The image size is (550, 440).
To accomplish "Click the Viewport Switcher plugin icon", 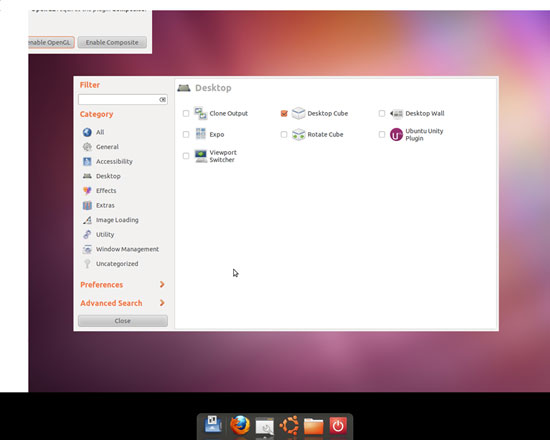I will tap(201, 156).
